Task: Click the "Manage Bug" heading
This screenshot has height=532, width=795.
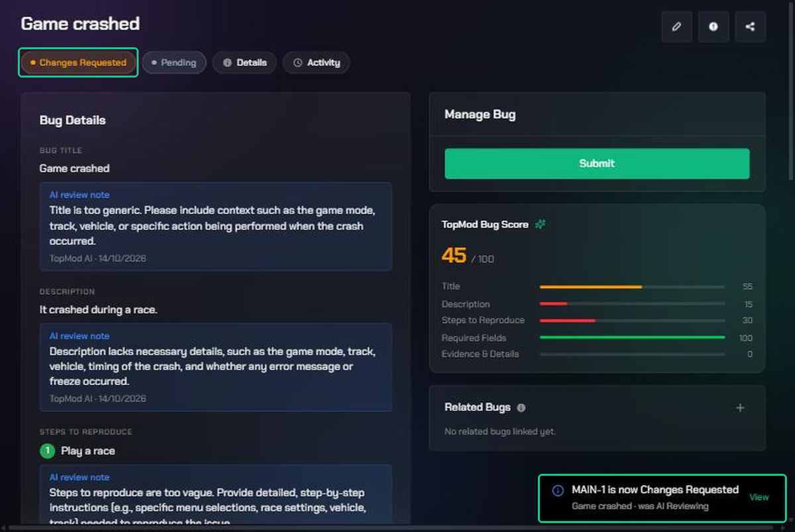Action: pyautogui.click(x=480, y=115)
